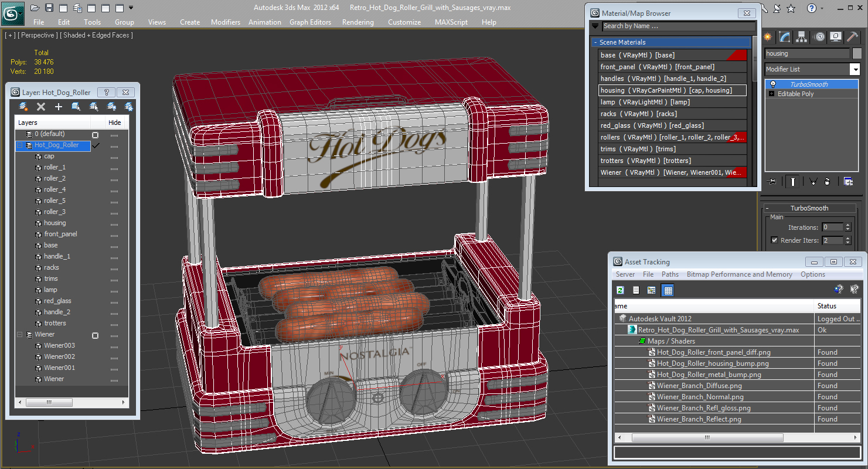Click Make Unique icon below modifier stack
Viewport: 868px width, 469px height.
click(x=813, y=181)
